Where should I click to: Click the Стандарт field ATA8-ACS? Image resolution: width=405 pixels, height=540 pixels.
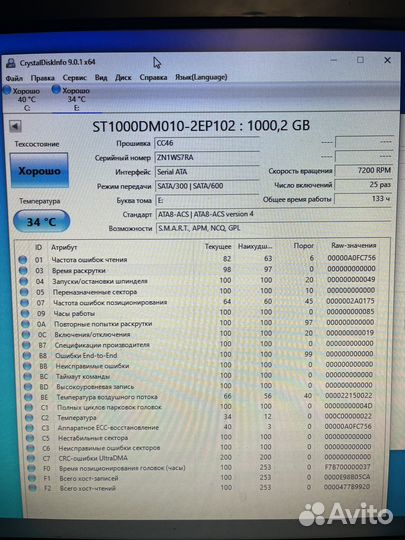[x=273, y=214]
